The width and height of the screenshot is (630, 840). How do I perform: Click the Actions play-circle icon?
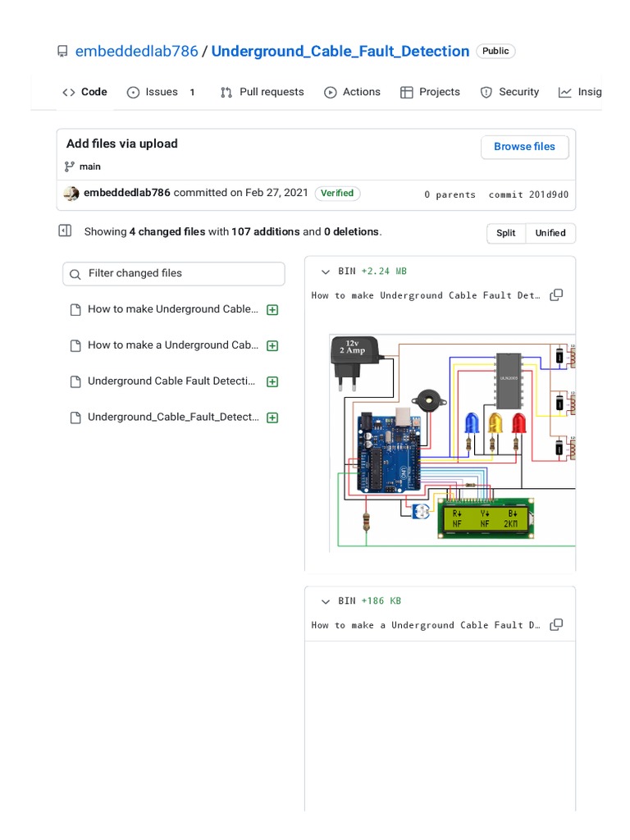(331, 92)
